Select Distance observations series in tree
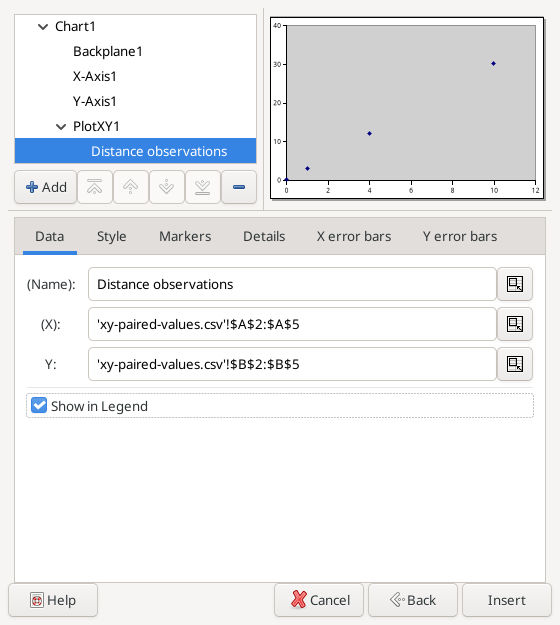 pos(135,151)
